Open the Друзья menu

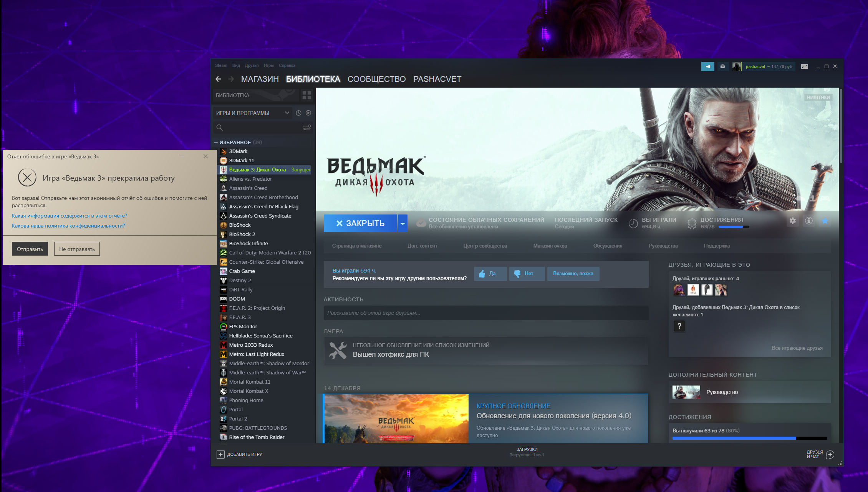[x=252, y=66]
